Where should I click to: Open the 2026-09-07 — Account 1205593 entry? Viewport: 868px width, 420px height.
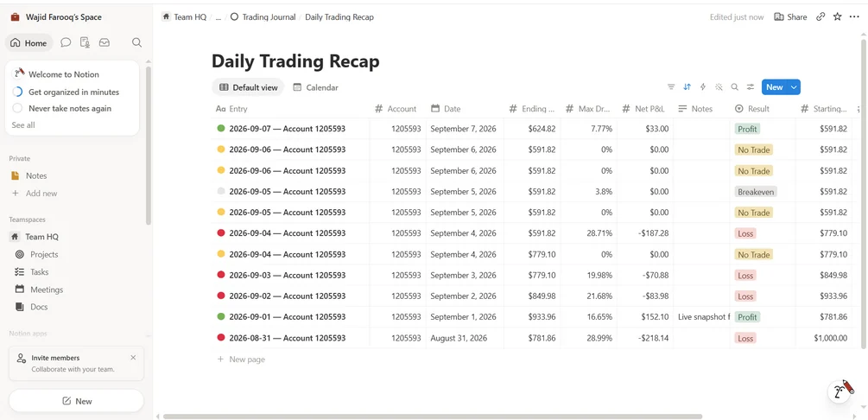click(287, 129)
